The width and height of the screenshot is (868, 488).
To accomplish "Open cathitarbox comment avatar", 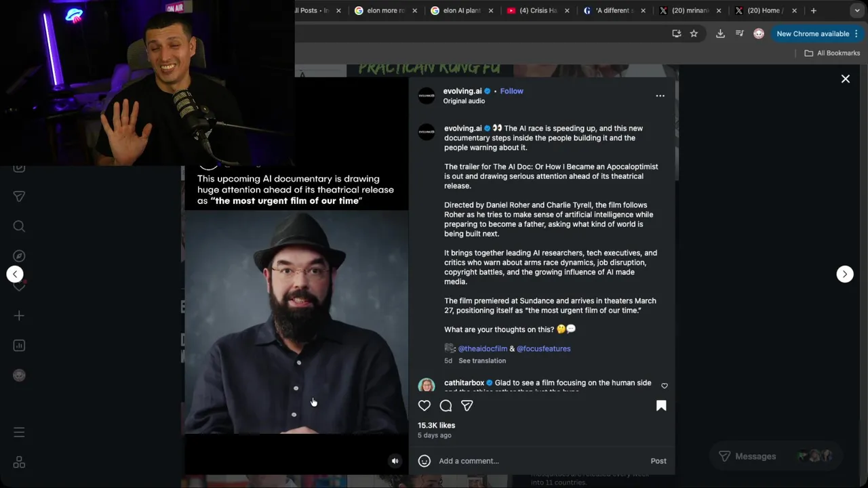I will (x=427, y=385).
